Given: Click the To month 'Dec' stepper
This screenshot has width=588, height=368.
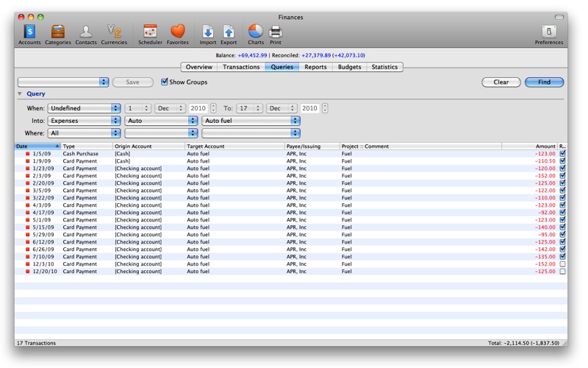Looking at the screenshot, I should click(282, 108).
